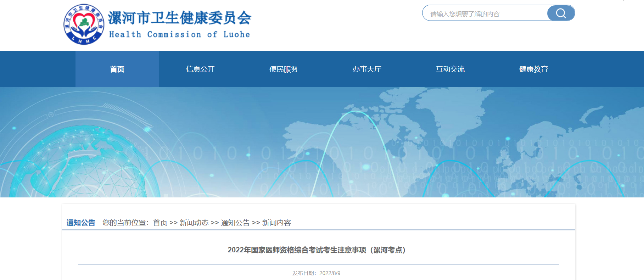This screenshot has width=644, height=280.
Task: Click the 漯河市卫生健康委员会 site title
Action: pos(180,18)
